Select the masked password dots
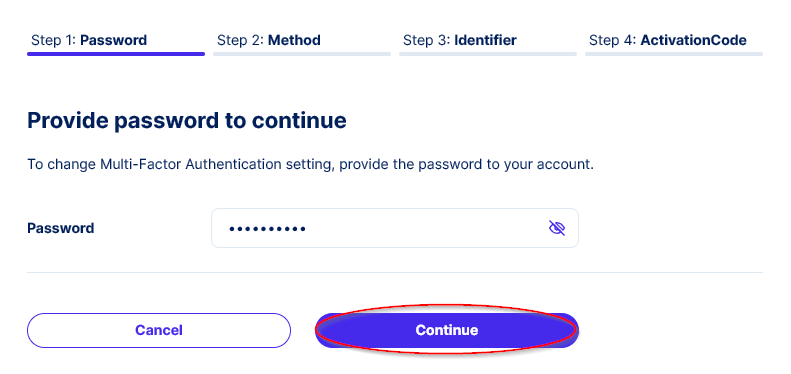Viewport: 791px width, 374px height. tap(267, 229)
